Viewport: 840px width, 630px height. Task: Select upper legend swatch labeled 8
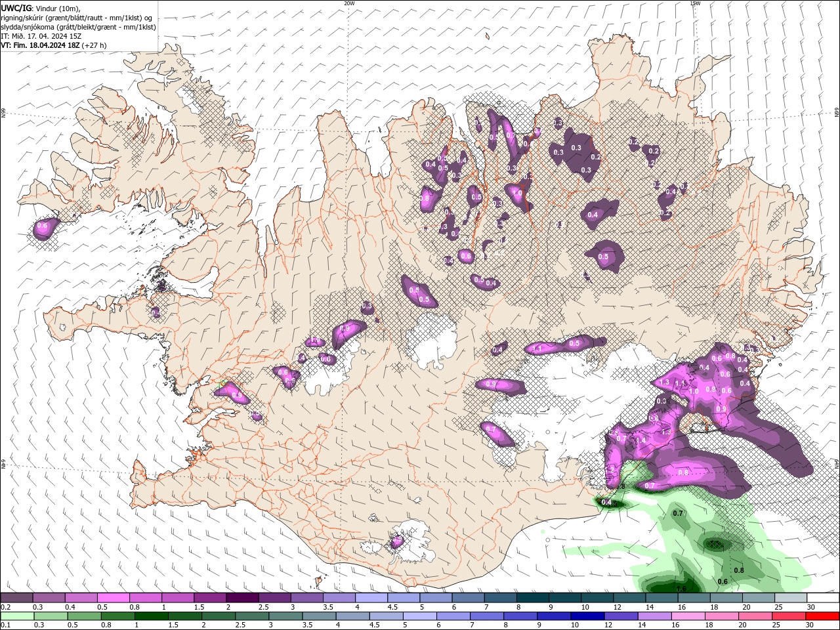[533, 598]
